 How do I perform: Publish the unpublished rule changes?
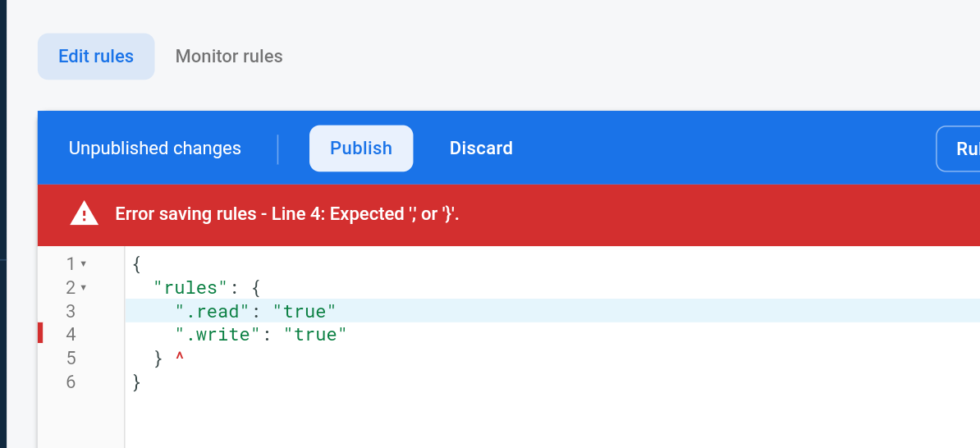point(361,148)
